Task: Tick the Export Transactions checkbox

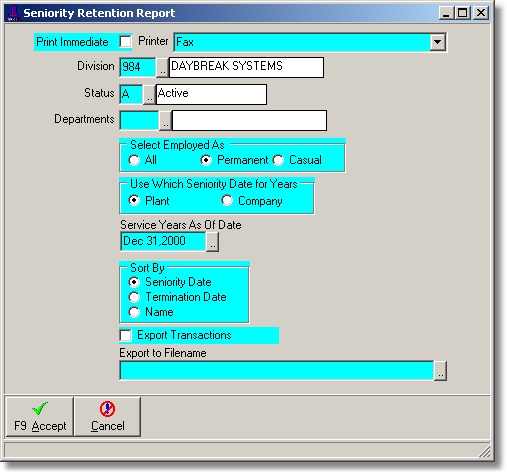Action: 126,335
